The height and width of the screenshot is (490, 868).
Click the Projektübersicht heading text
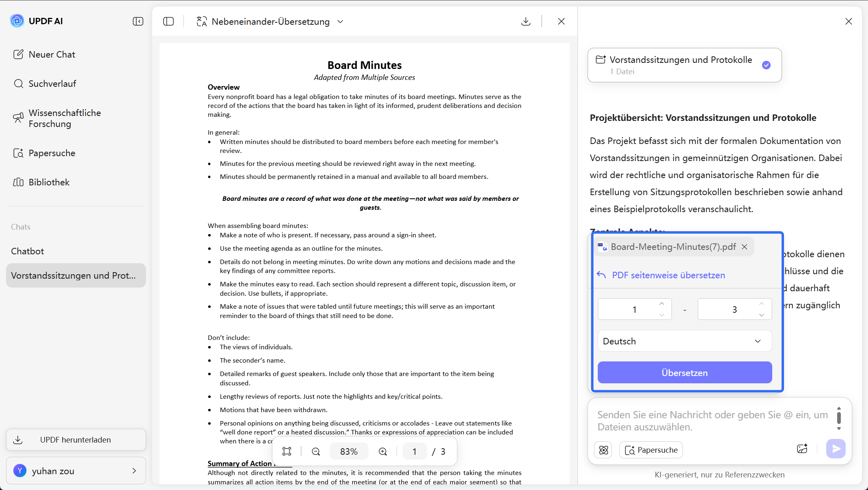(x=703, y=118)
